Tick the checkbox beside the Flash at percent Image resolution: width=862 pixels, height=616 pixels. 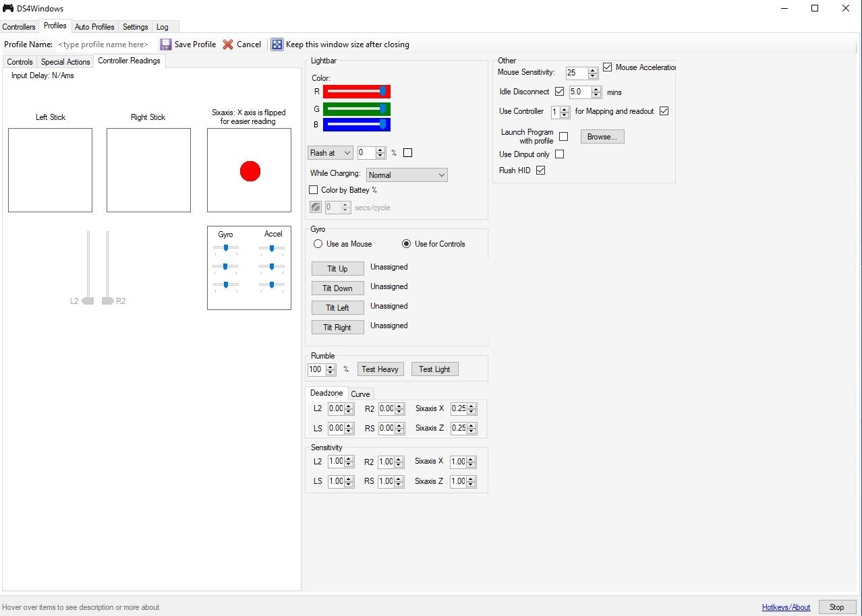click(407, 153)
